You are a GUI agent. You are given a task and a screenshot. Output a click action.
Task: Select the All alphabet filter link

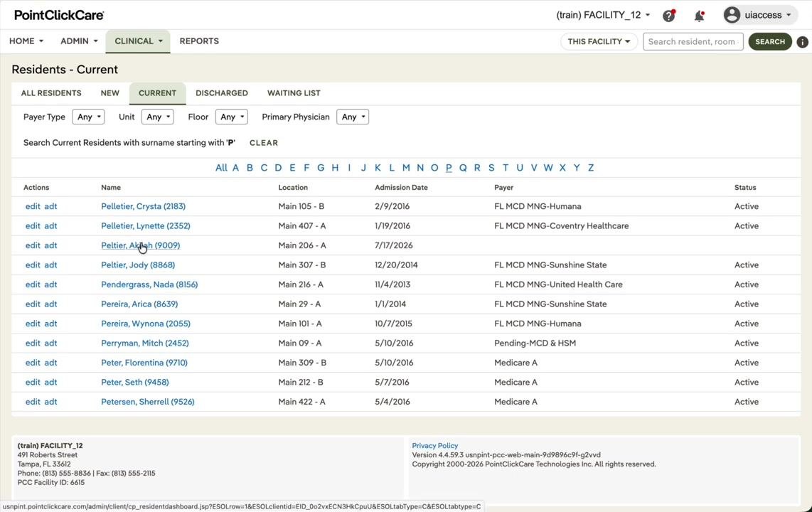[x=221, y=168]
